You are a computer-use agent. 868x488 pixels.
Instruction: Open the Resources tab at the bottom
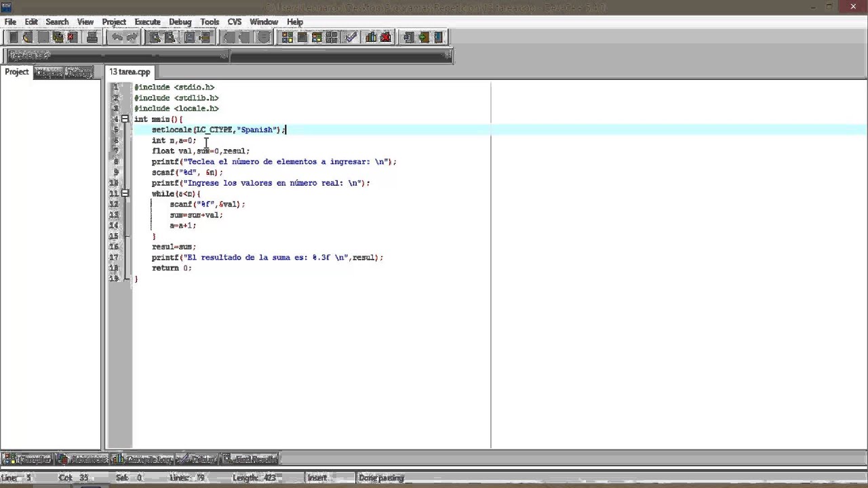pos(83,459)
